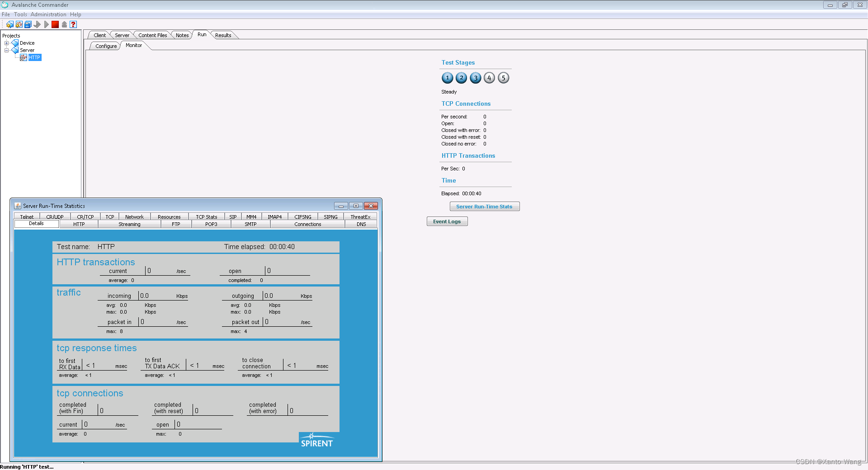Switch to the Configure sub-tab
Viewport: 868px width, 470px height.
point(106,46)
